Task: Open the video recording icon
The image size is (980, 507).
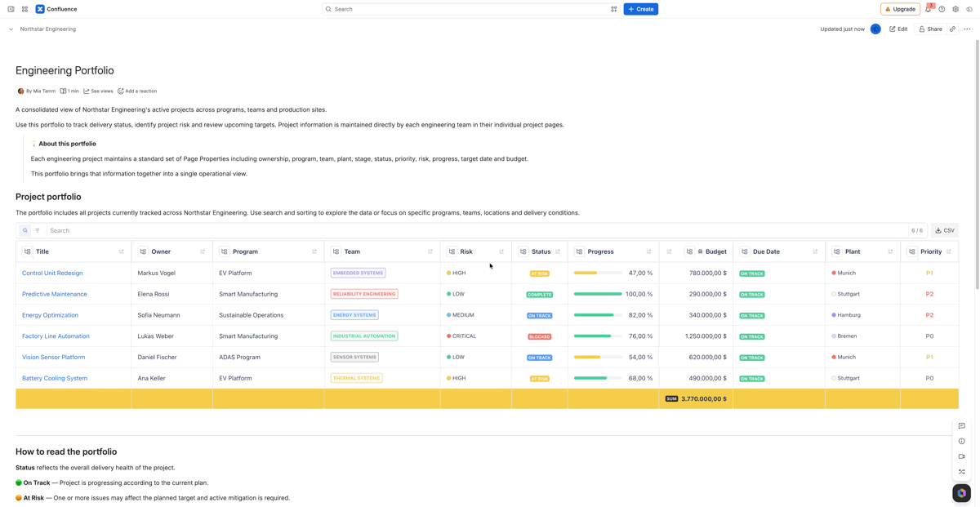Action: pyautogui.click(x=962, y=456)
